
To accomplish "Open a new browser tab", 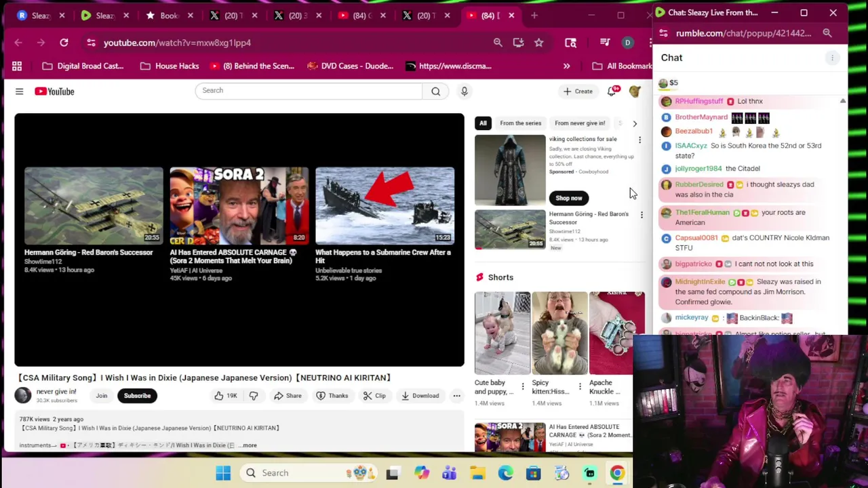I will 534,15.
